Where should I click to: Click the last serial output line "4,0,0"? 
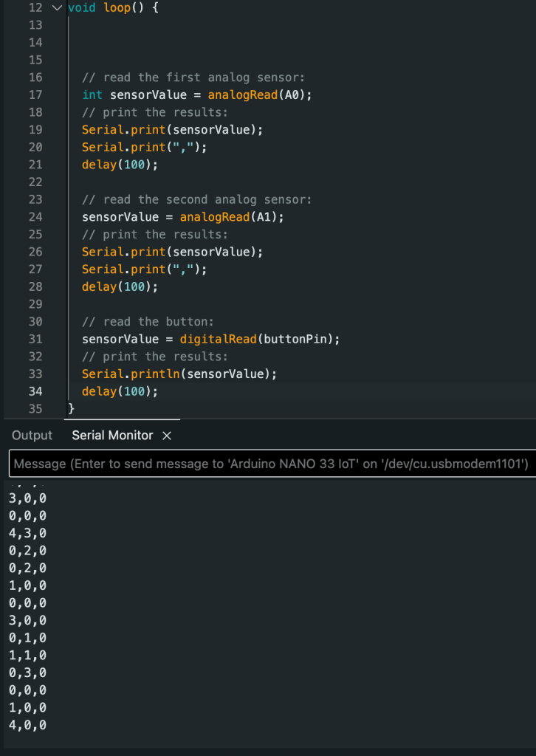click(27, 725)
